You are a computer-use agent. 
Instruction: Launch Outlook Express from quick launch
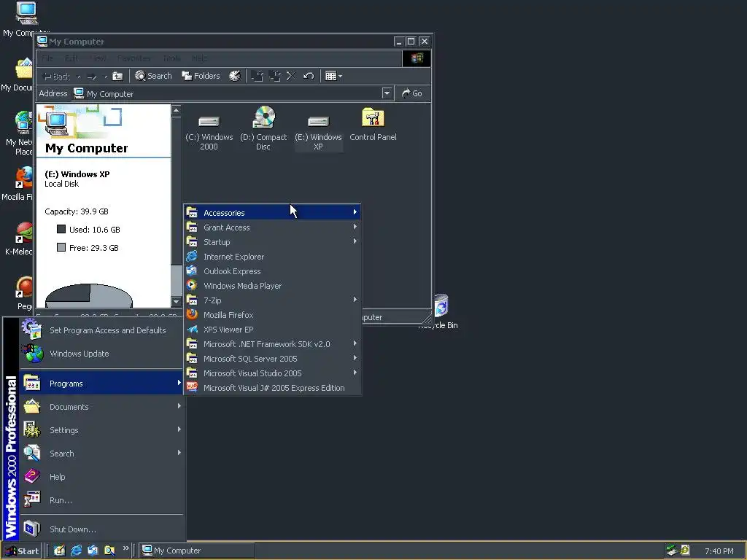tap(93, 551)
